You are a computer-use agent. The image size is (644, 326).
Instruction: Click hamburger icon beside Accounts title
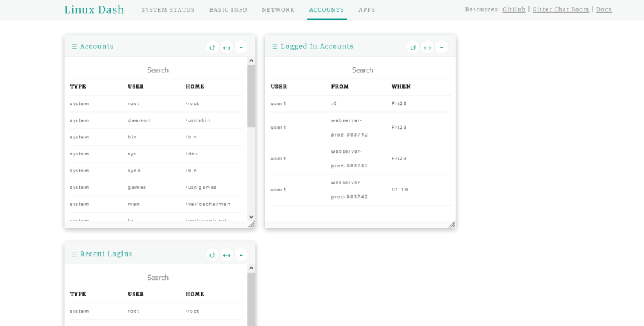point(74,47)
